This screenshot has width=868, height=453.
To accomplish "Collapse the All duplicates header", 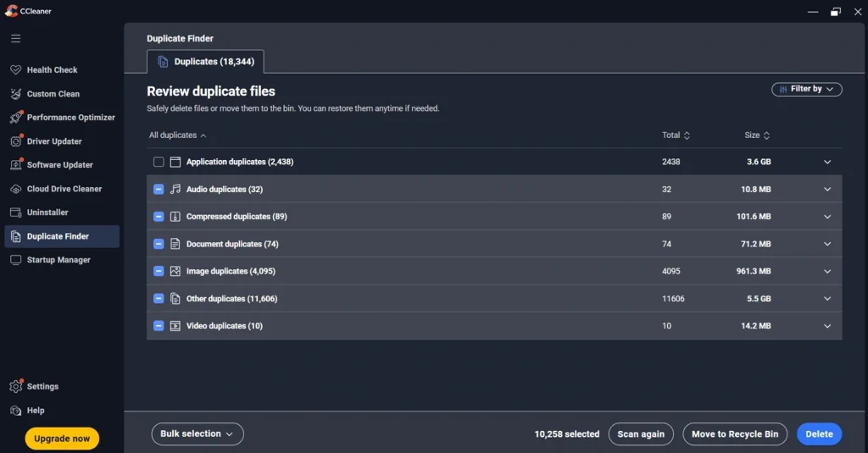I will [x=178, y=135].
